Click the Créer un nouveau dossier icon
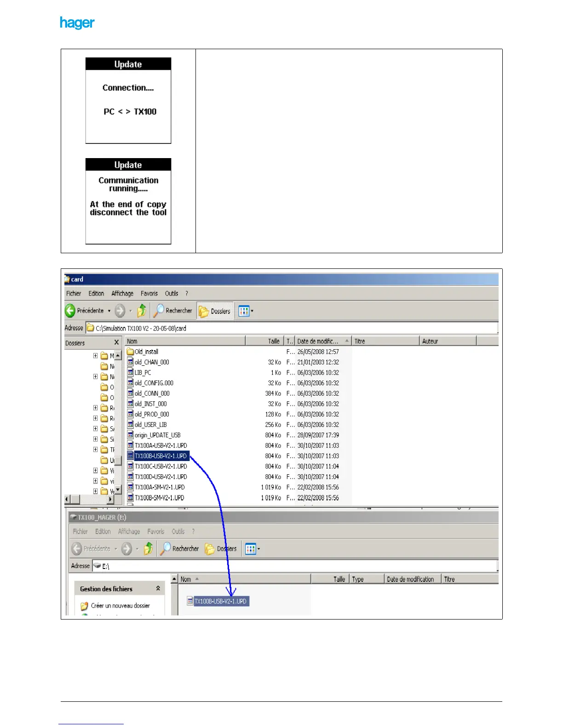Image resolution: width=563 pixels, height=728 pixels. click(x=84, y=606)
